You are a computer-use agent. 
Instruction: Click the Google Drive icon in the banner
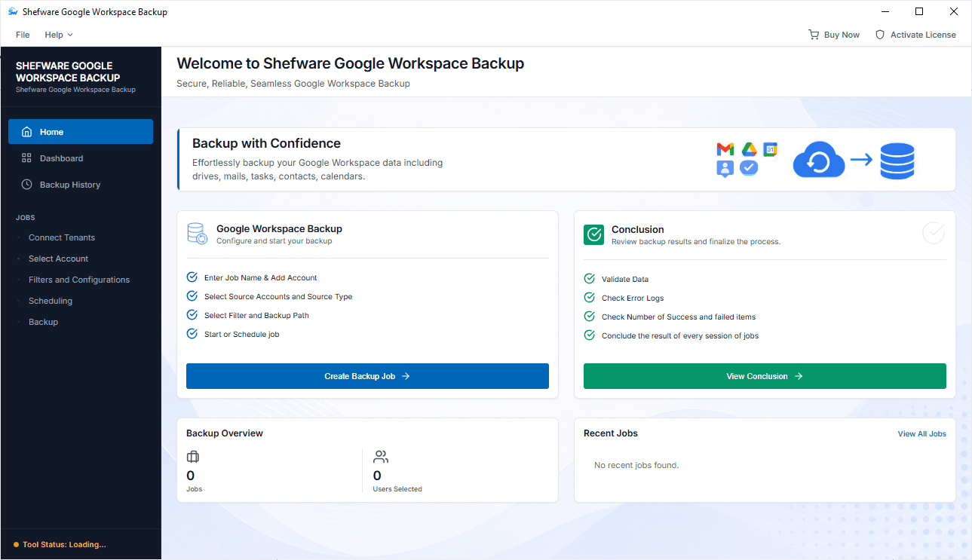[749, 149]
